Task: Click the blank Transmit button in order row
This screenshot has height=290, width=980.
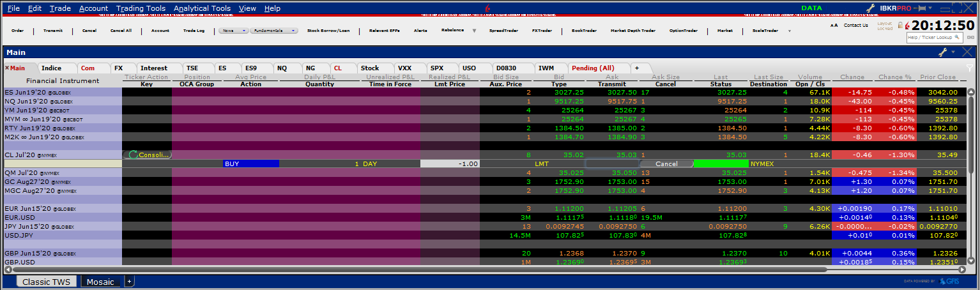Action: (612, 164)
